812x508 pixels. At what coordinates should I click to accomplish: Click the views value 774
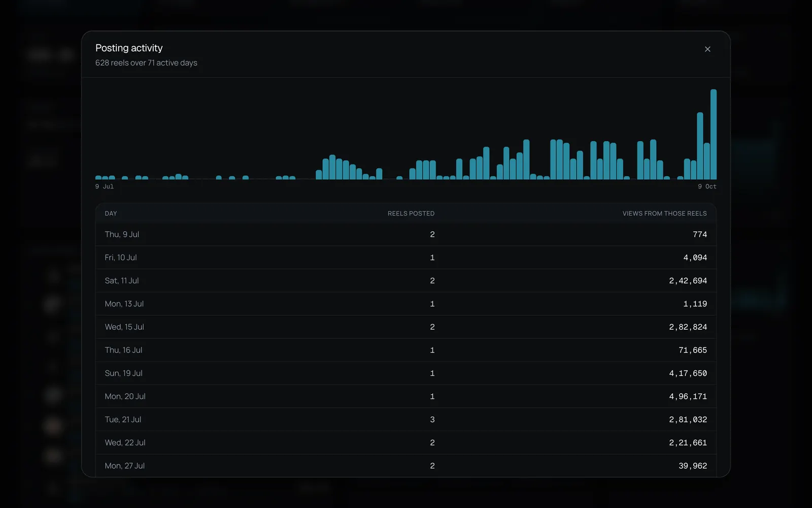tap(700, 235)
